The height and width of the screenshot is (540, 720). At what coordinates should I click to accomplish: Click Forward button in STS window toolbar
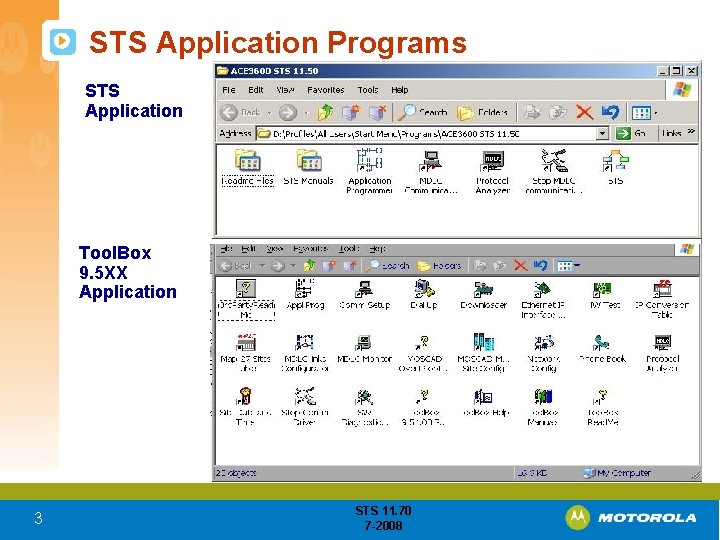click(x=288, y=112)
